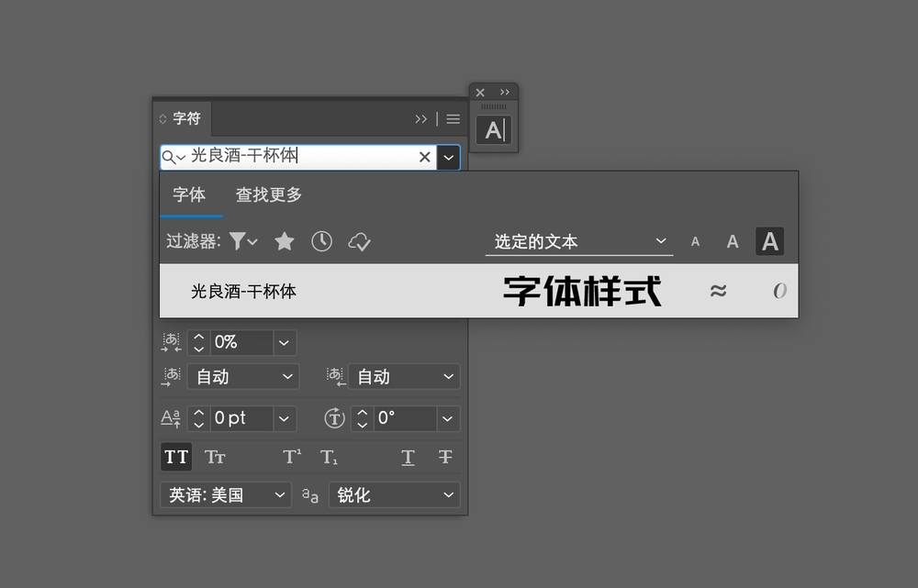Open the collapsed Character panel icon
The image size is (918, 588).
(494, 130)
